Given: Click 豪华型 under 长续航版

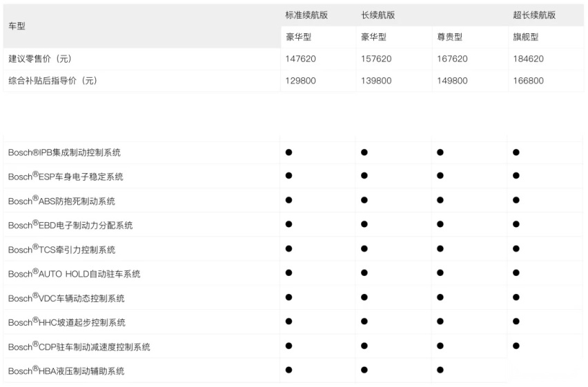Looking at the screenshot, I should pos(373,37).
